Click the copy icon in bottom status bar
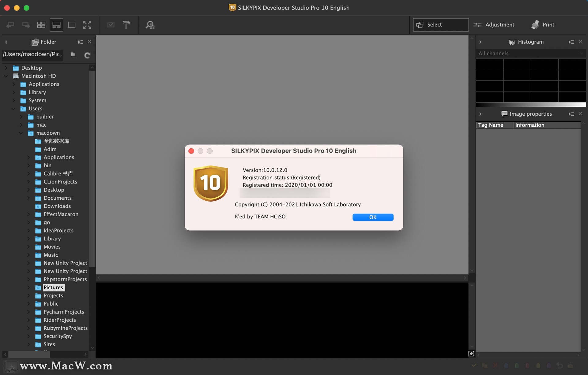Viewport: 588px width, 375px height. point(484,365)
